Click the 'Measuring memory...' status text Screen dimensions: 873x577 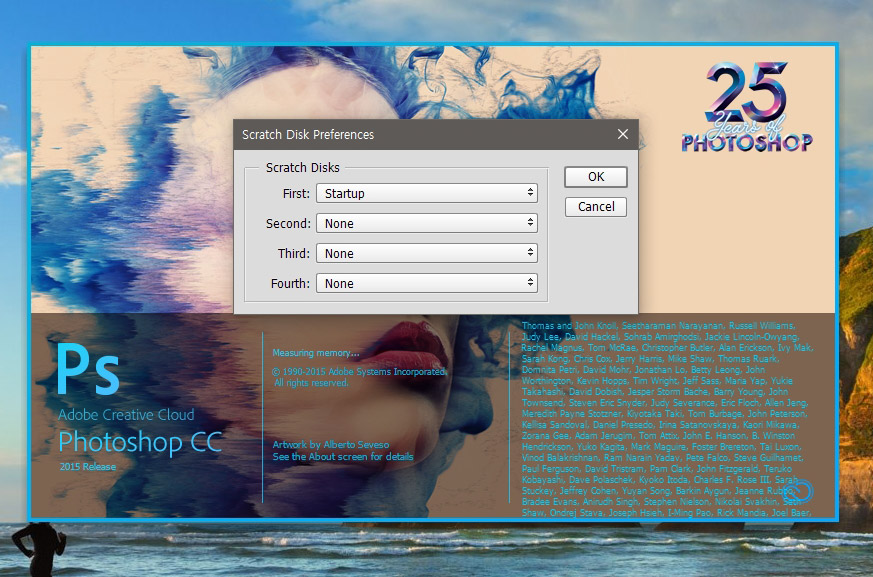pos(316,353)
